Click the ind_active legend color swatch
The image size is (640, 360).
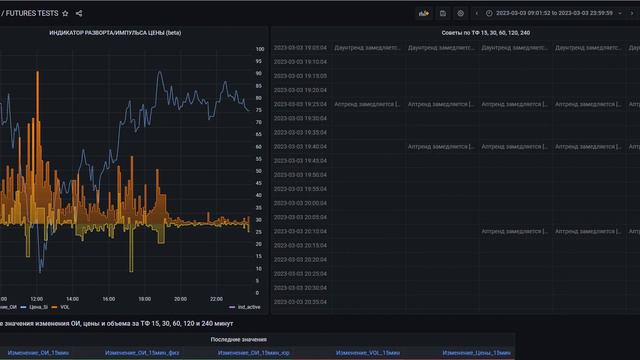click(232, 307)
